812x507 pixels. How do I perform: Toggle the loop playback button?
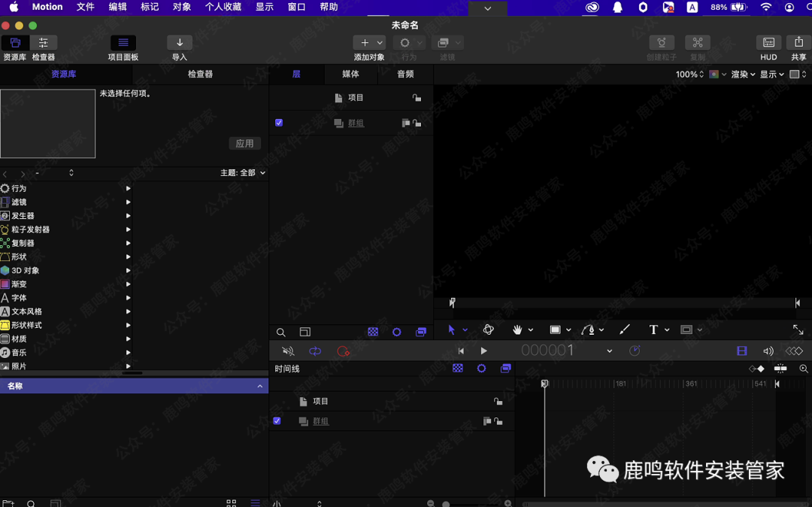(315, 351)
